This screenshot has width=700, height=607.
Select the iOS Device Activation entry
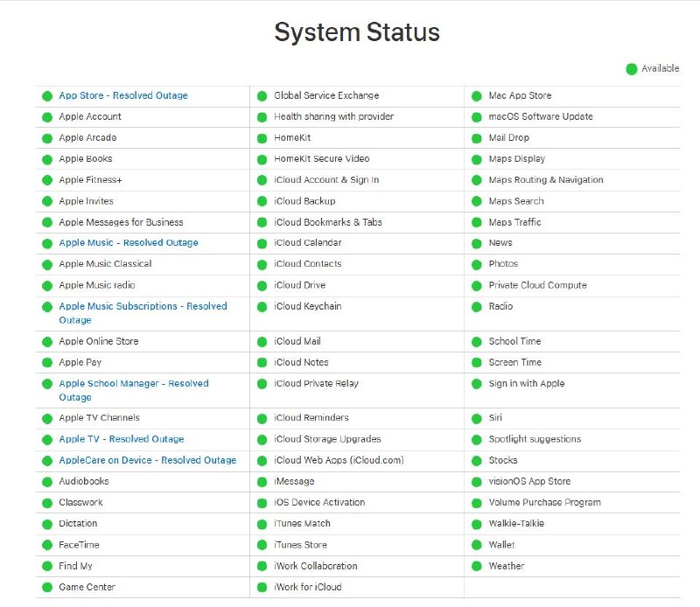(x=319, y=503)
